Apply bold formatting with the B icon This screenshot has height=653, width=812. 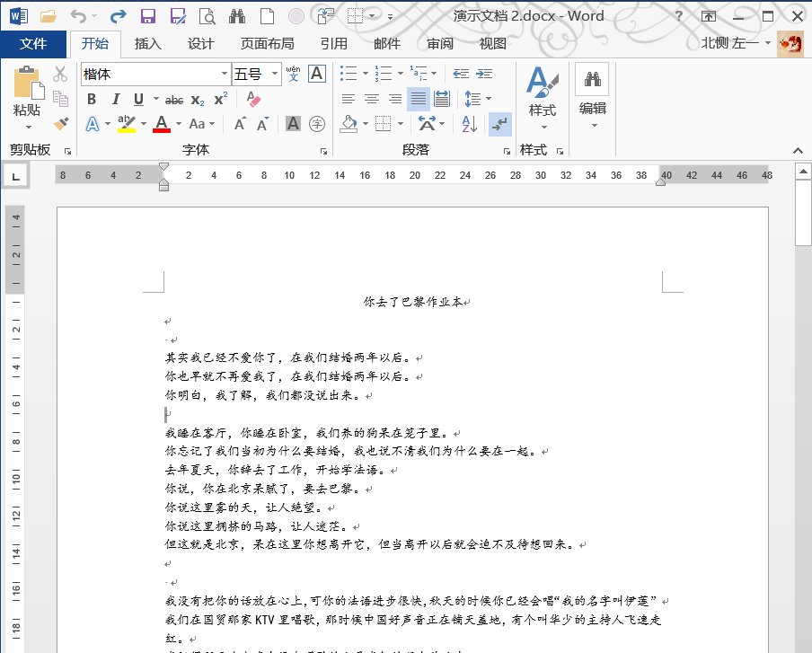(92, 99)
